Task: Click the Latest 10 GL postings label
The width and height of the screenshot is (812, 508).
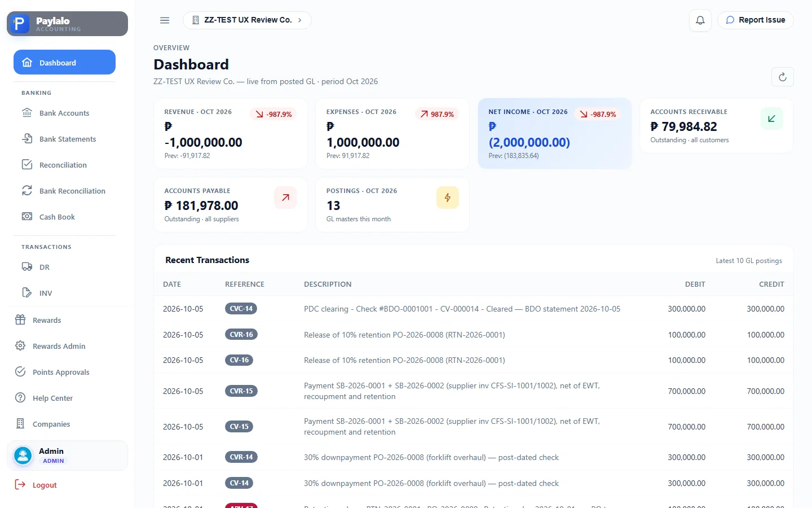Action: coord(749,261)
